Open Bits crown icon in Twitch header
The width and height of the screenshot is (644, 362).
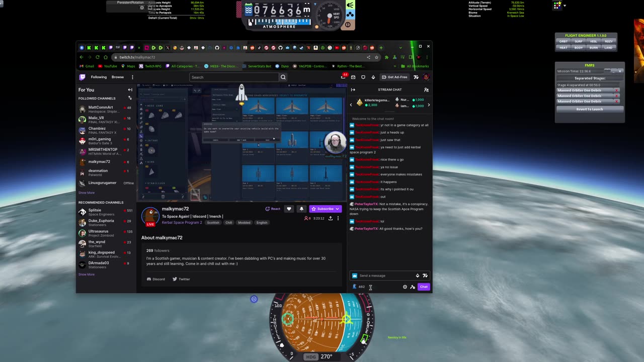click(373, 77)
